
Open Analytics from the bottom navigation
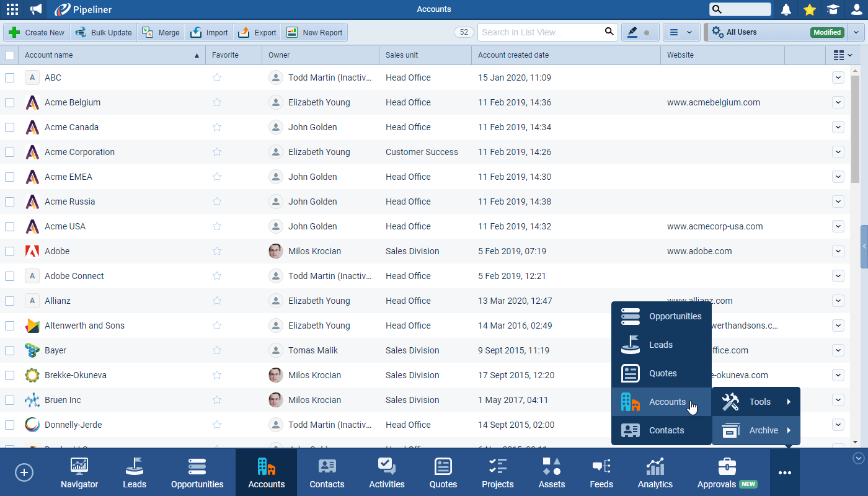tap(655, 472)
